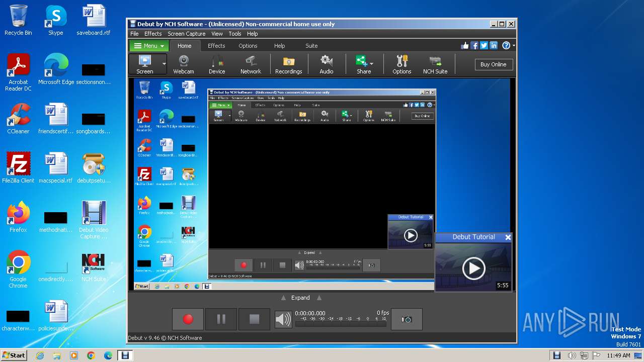Choose Device capture source
The width and height of the screenshot is (644, 362).
click(217, 64)
